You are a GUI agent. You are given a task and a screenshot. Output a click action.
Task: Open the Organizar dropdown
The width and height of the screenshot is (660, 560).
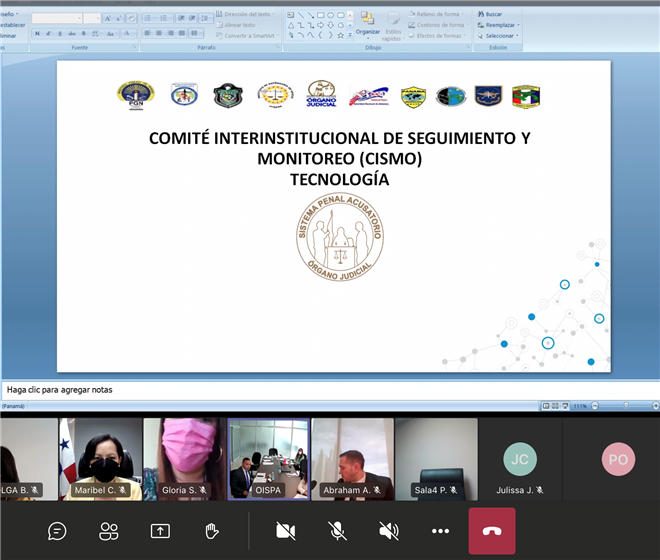pos(367,24)
